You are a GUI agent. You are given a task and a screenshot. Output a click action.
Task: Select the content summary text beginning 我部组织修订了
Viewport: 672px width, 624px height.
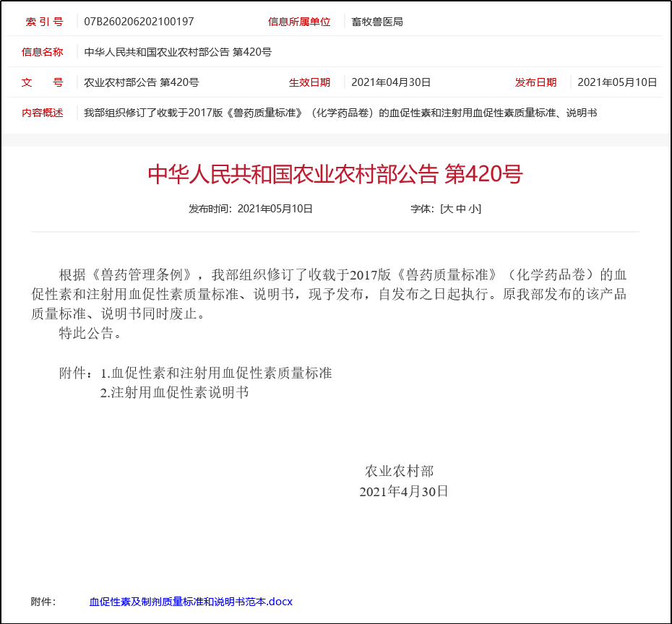coord(340,113)
